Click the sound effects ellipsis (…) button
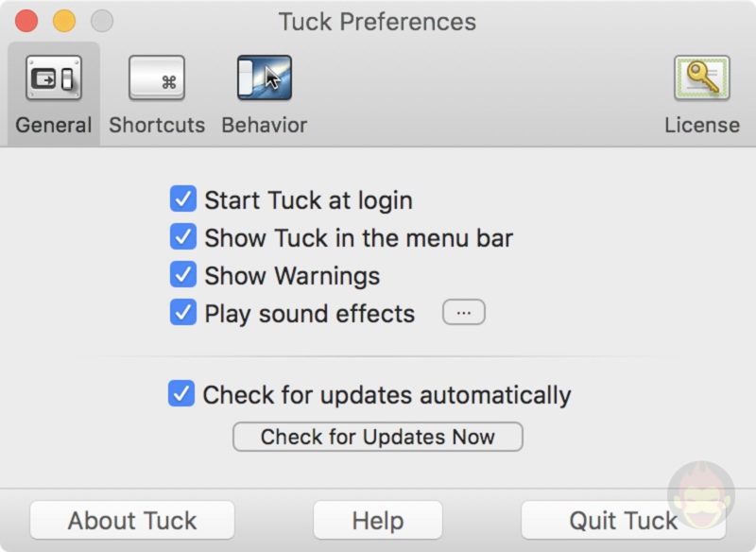Image resolution: width=756 pixels, height=552 pixels. coord(463,312)
